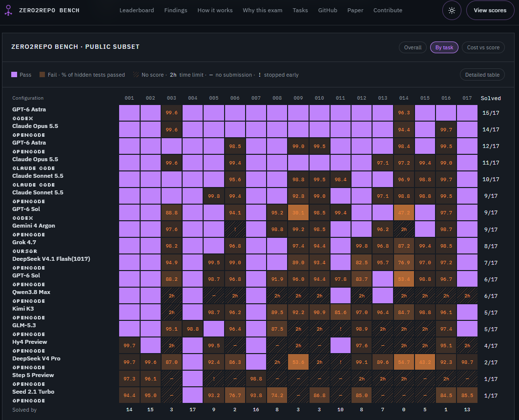Open How it works in navigation
Image resolution: width=519 pixels, height=420 pixels.
click(x=215, y=10)
